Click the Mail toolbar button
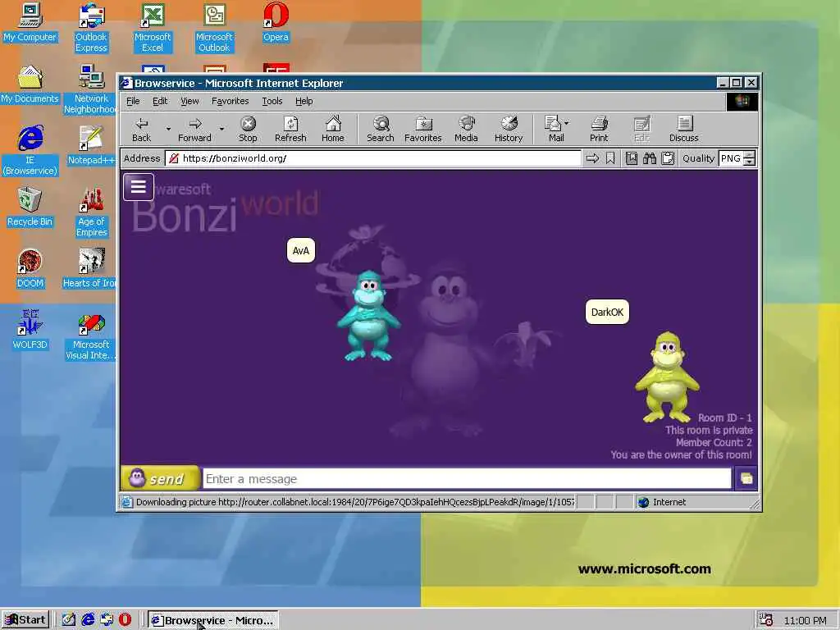This screenshot has height=630, width=840. pos(554,129)
